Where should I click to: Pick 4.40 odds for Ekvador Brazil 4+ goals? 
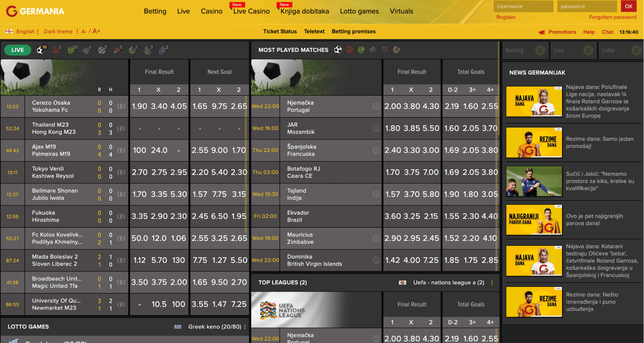click(x=490, y=217)
